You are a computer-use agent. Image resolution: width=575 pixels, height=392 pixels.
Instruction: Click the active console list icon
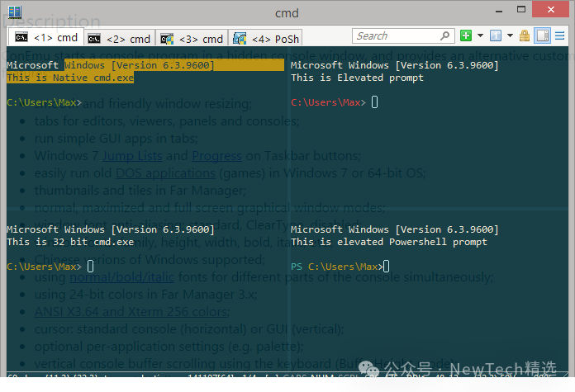[x=496, y=35]
